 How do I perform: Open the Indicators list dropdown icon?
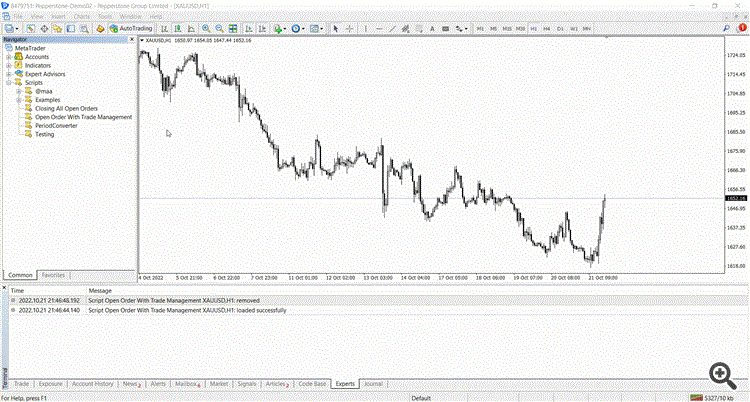click(280, 29)
